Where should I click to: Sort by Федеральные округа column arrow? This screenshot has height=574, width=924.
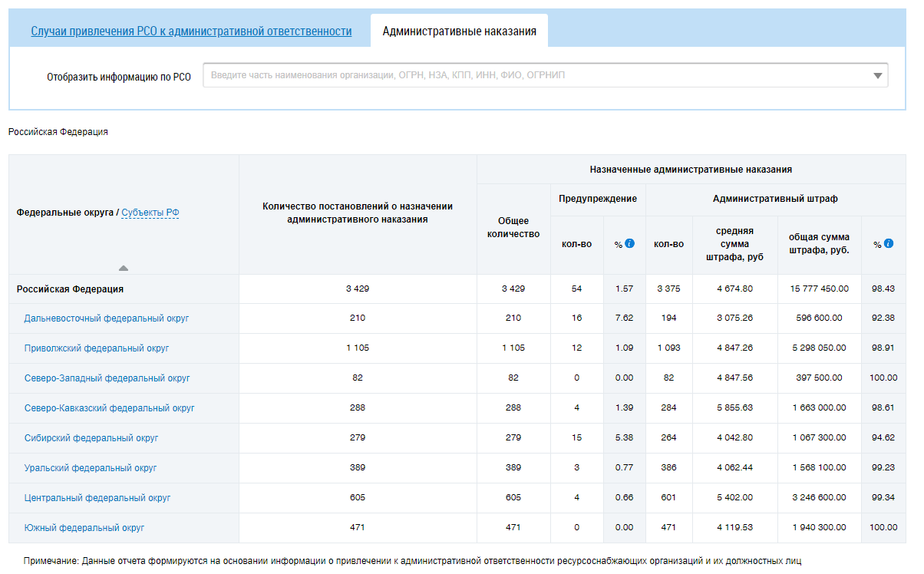click(x=124, y=268)
